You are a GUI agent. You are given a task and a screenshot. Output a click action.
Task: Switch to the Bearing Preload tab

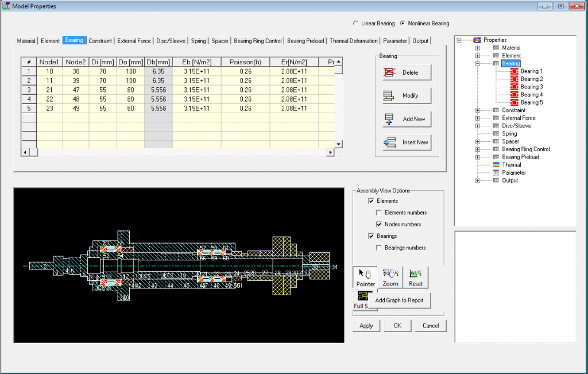coord(306,41)
